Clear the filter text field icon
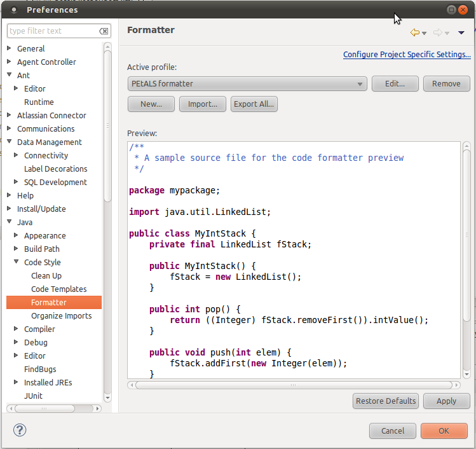Image resolution: width=476 pixels, height=449 pixels. click(104, 31)
